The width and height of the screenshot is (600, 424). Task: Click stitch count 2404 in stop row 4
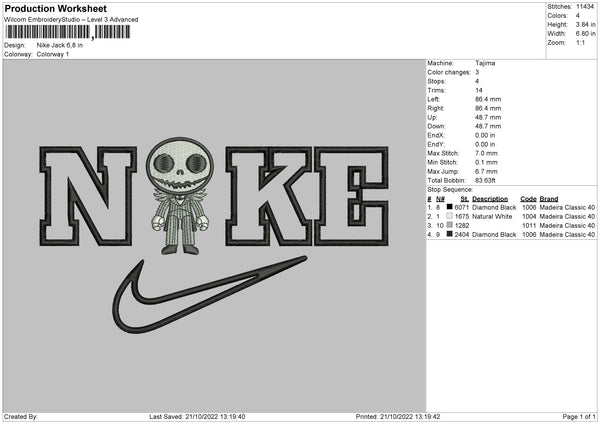tap(461, 235)
